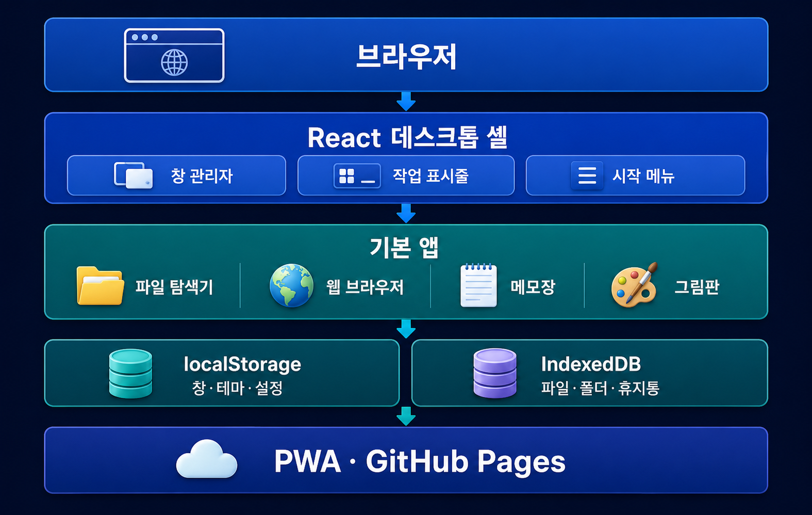Click the 브라우저 title text
The height and width of the screenshot is (515, 812).
coord(406,57)
